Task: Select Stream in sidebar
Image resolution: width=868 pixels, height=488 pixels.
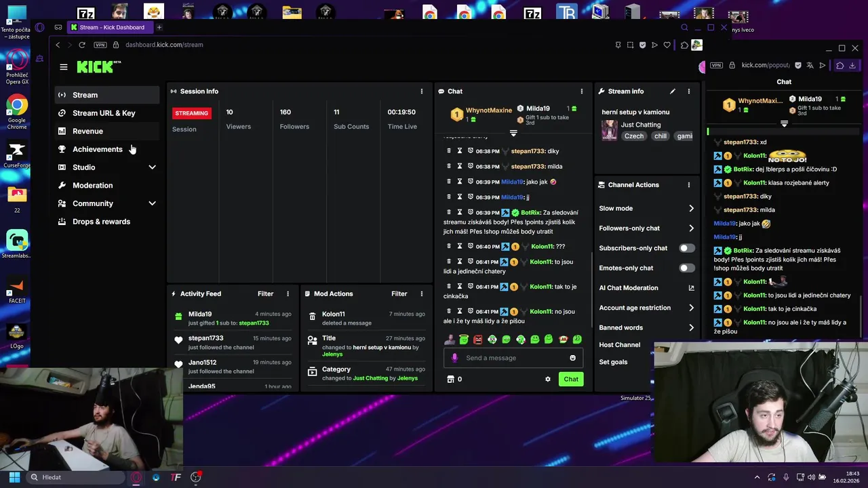Action: click(107, 95)
